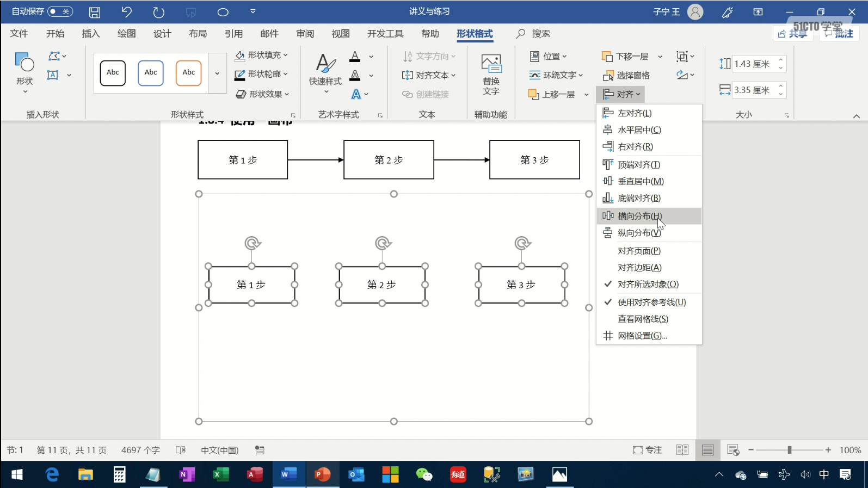Choose Align Right in the menu
This screenshot has width=868, height=488.
(x=649, y=147)
